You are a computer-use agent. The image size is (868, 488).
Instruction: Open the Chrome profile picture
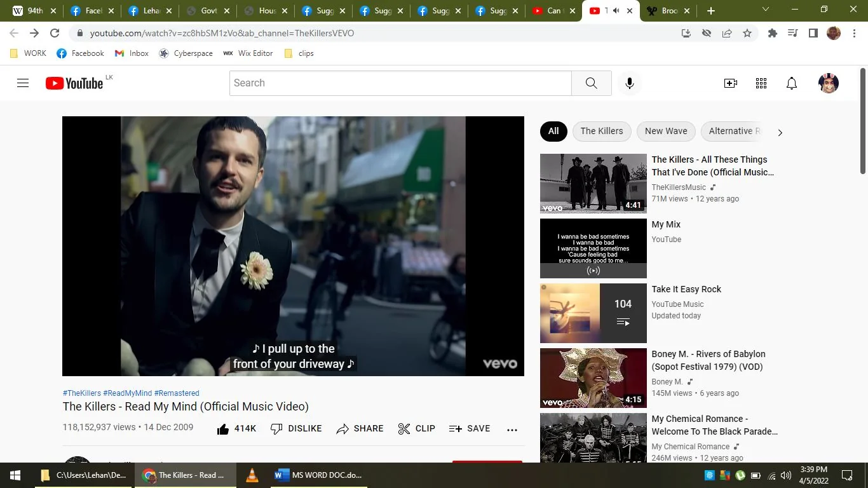(834, 33)
